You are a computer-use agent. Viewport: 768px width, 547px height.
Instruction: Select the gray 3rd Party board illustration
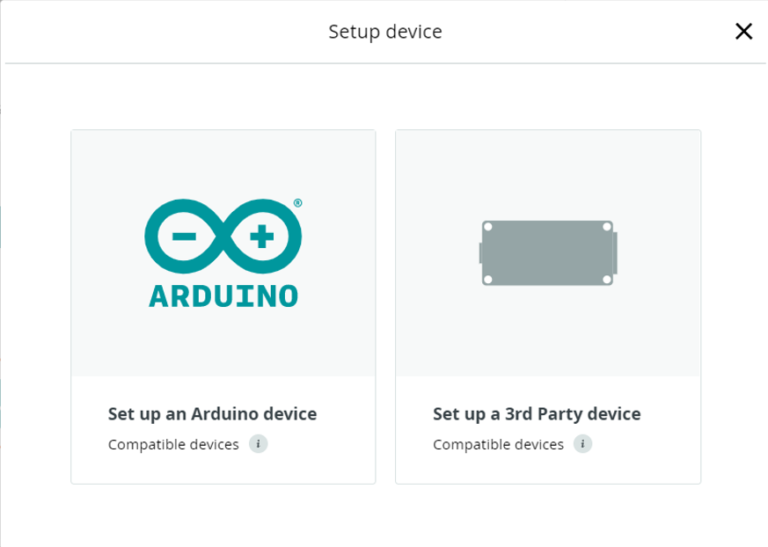point(548,252)
